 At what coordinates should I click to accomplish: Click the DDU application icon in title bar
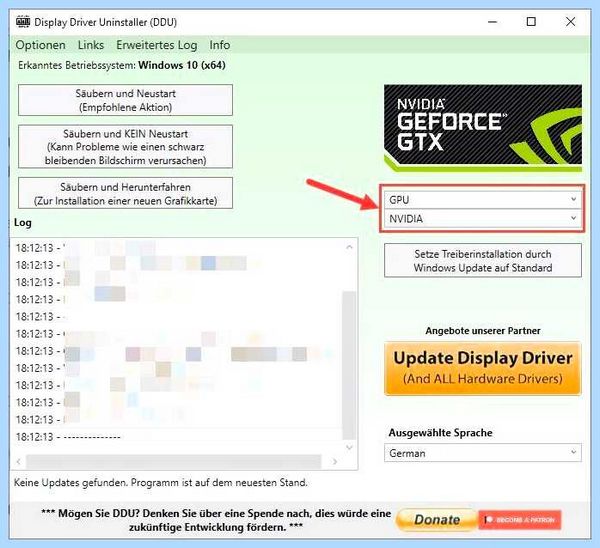(x=23, y=22)
